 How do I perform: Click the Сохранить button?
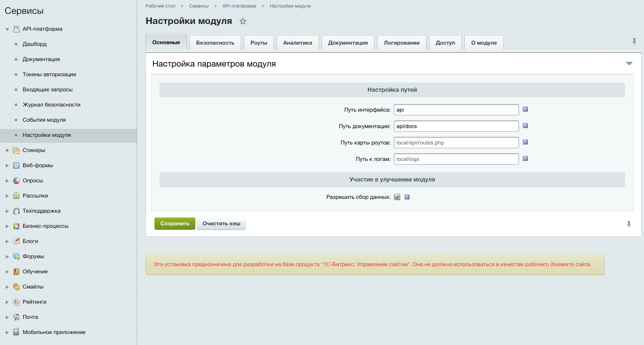tap(175, 224)
